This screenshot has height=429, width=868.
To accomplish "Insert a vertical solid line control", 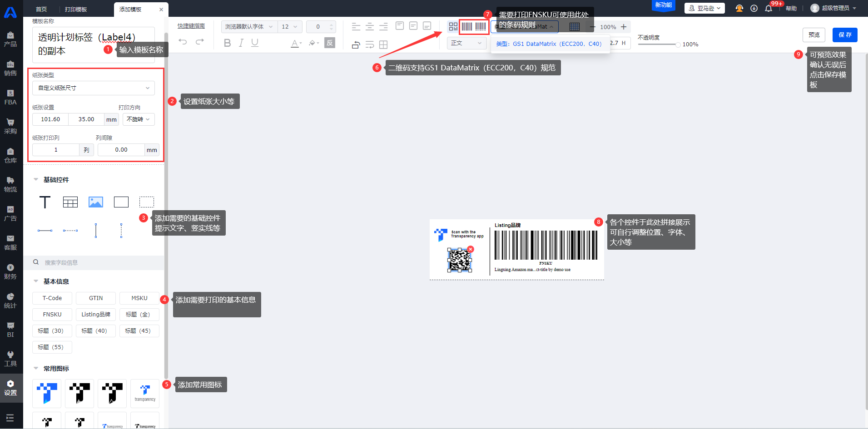I will [x=96, y=231].
